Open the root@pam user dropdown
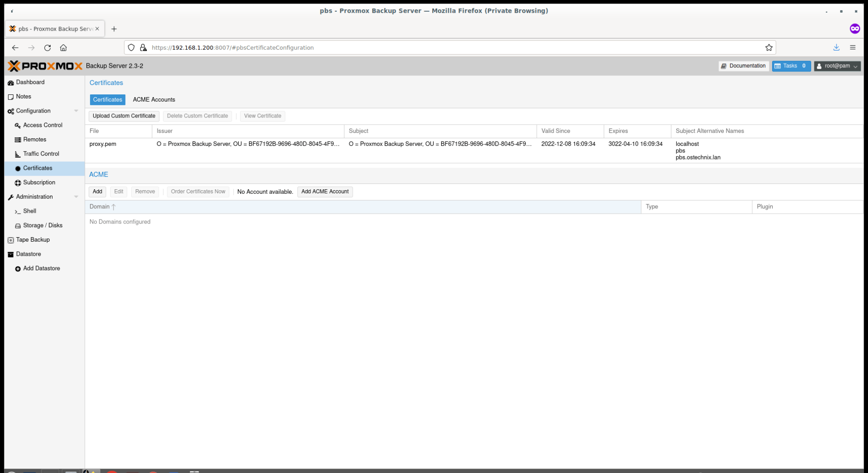868x473 pixels. [x=837, y=66]
